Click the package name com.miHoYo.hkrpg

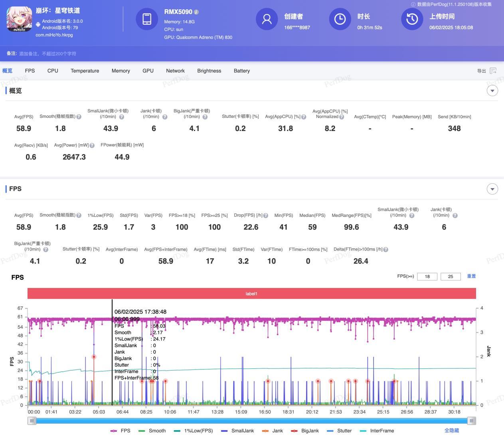(x=54, y=35)
